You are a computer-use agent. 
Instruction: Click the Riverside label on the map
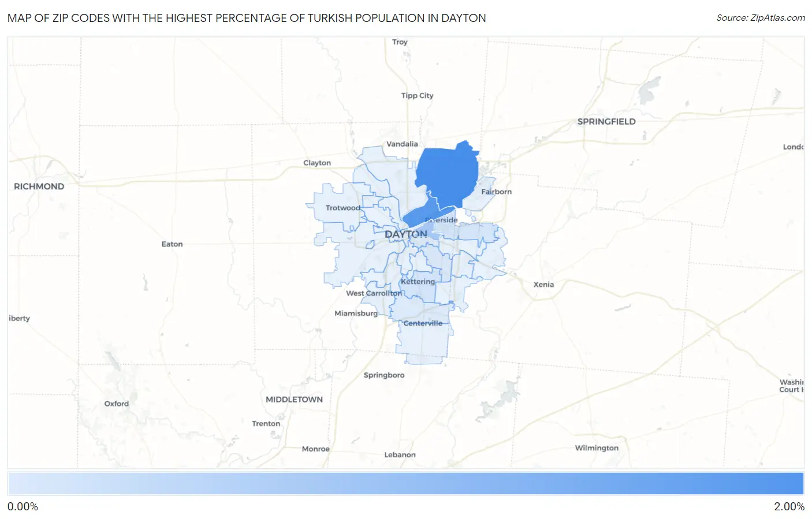coord(442,220)
